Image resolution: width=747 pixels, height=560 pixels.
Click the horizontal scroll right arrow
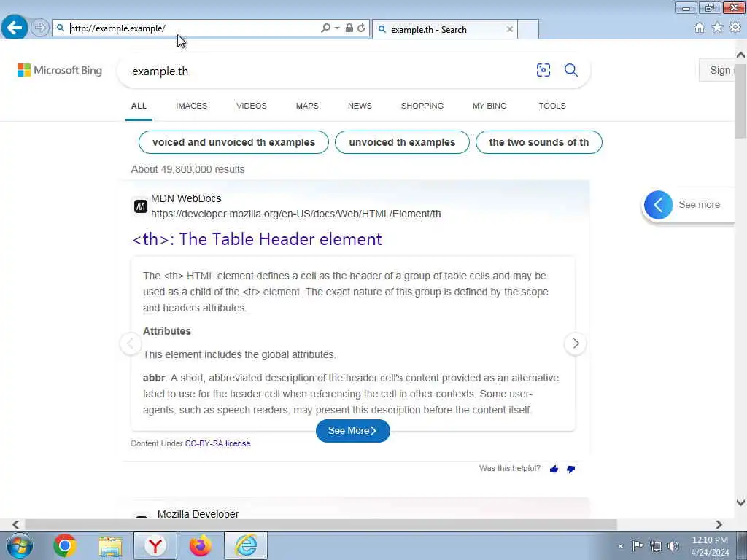(x=719, y=524)
